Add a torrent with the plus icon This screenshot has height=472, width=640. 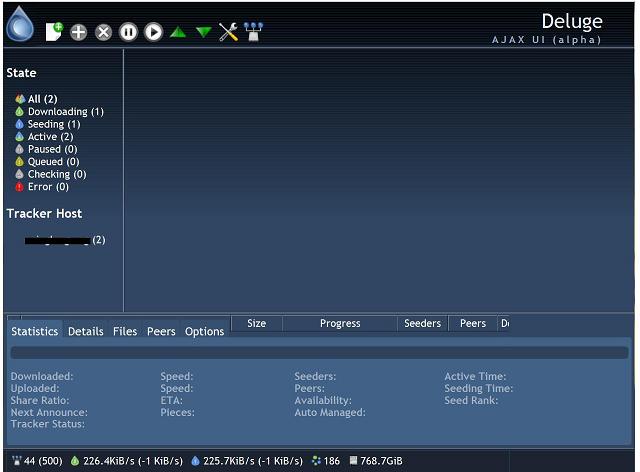[78, 32]
